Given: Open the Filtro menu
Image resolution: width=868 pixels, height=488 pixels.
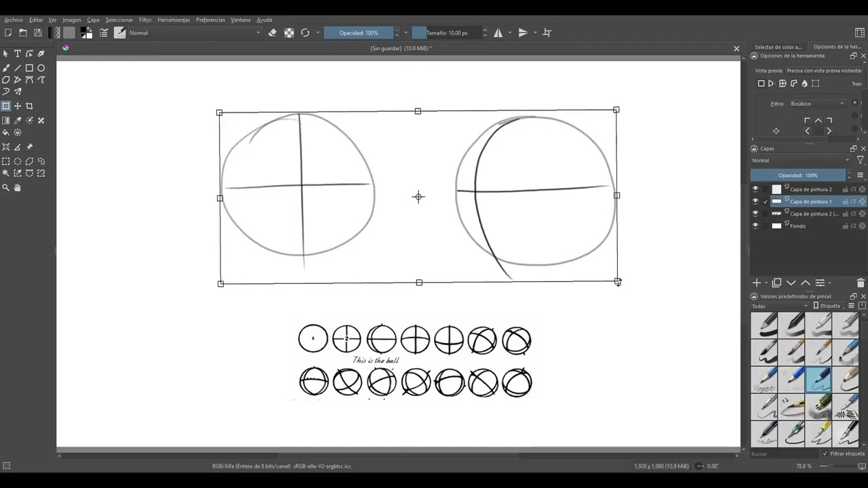Looking at the screenshot, I should pyautogui.click(x=145, y=20).
